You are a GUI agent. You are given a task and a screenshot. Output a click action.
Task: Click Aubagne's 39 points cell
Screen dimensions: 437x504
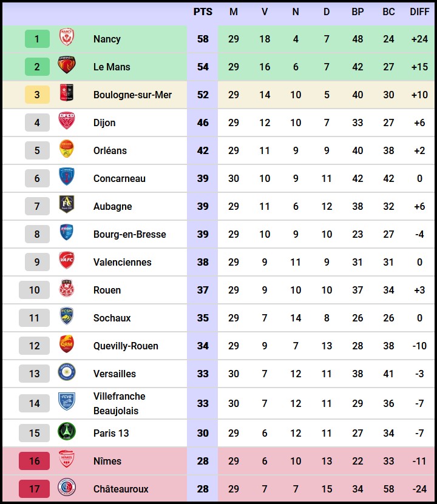point(203,206)
